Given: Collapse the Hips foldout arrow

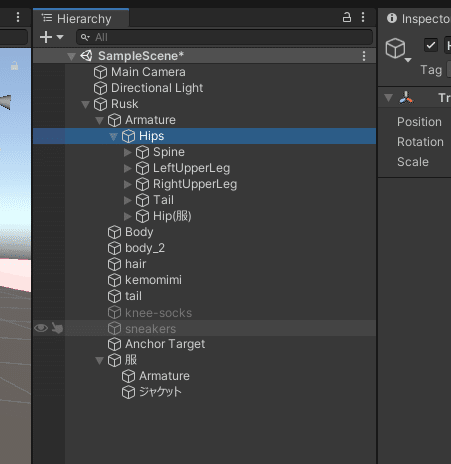Looking at the screenshot, I should click(113, 136).
